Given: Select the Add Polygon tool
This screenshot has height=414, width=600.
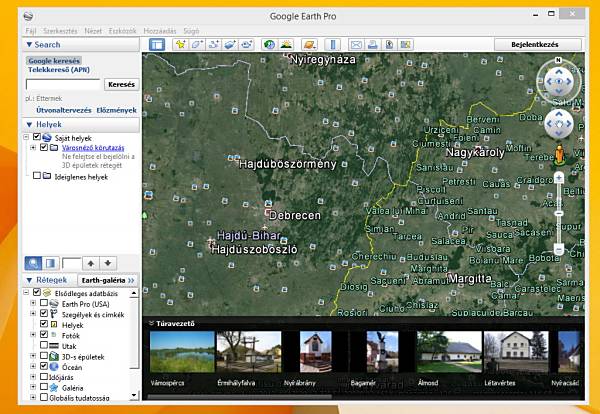Looking at the screenshot, I should tap(197, 45).
